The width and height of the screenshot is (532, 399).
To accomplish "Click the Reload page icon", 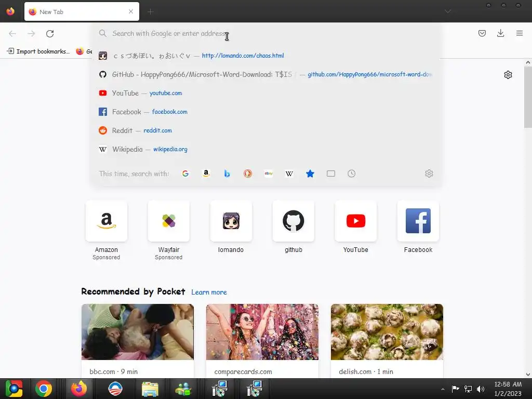I will point(50,34).
